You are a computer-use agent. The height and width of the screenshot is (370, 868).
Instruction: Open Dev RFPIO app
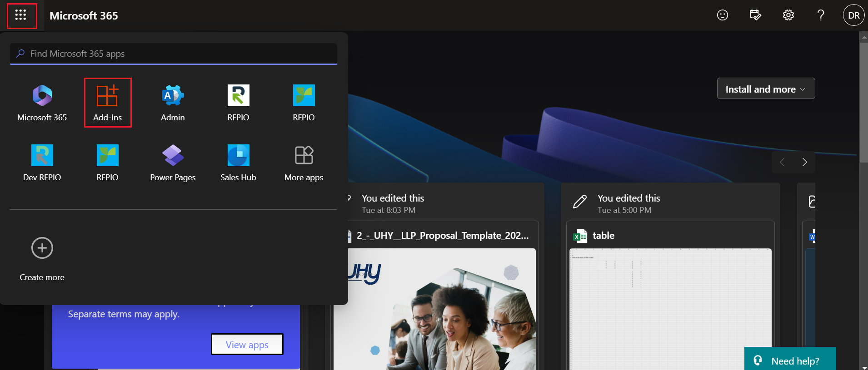click(x=42, y=163)
